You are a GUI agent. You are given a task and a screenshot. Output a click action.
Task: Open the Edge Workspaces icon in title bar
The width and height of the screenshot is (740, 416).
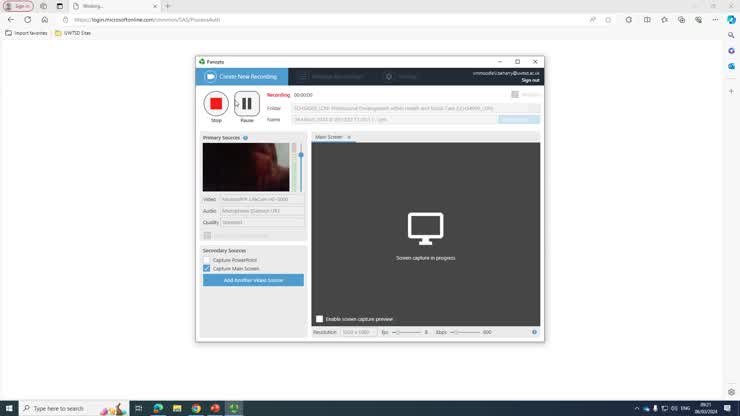pyautogui.click(x=43, y=6)
